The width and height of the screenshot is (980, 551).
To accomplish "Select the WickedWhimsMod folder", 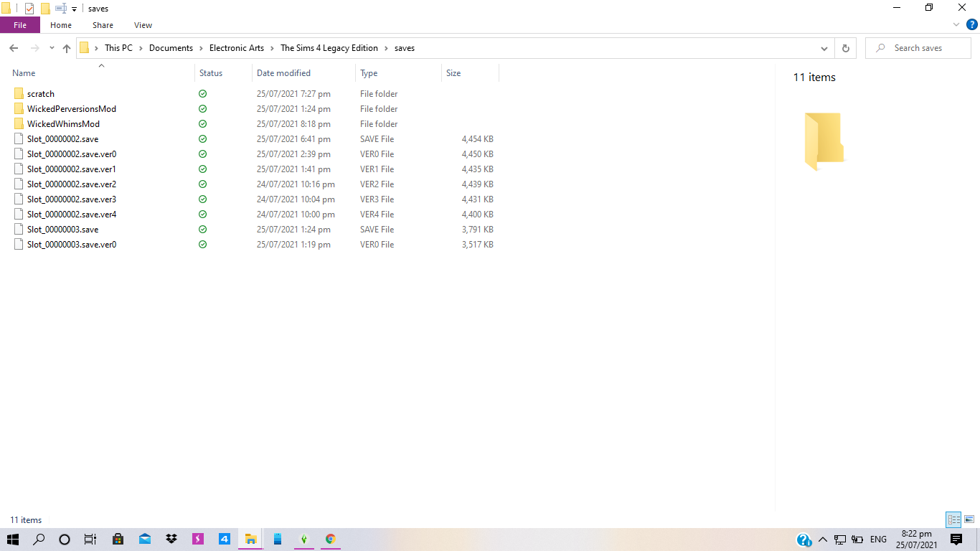I will 63,124.
